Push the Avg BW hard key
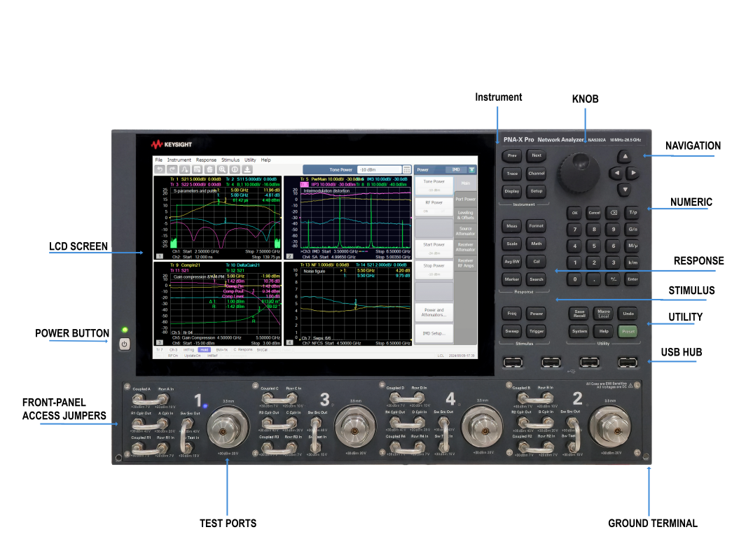This screenshot has width=753, height=560. click(512, 262)
